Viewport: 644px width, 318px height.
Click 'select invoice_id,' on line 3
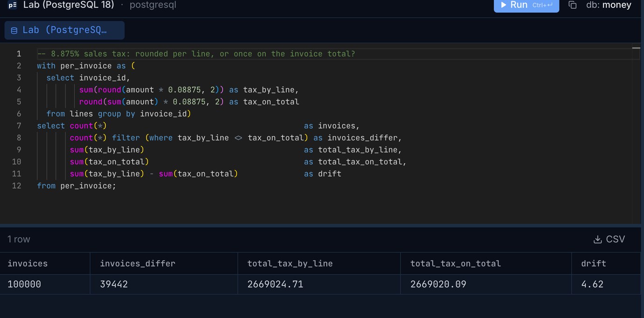pos(88,78)
